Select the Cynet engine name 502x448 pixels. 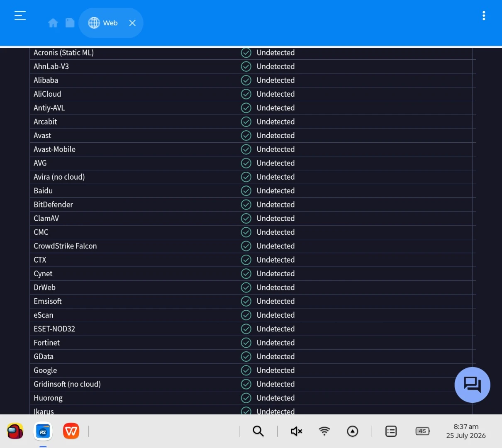point(43,274)
